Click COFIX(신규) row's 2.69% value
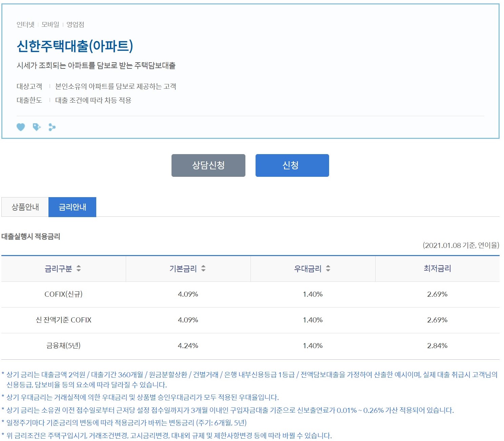This screenshot has width=504, height=441. pyautogui.click(x=437, y=294)
